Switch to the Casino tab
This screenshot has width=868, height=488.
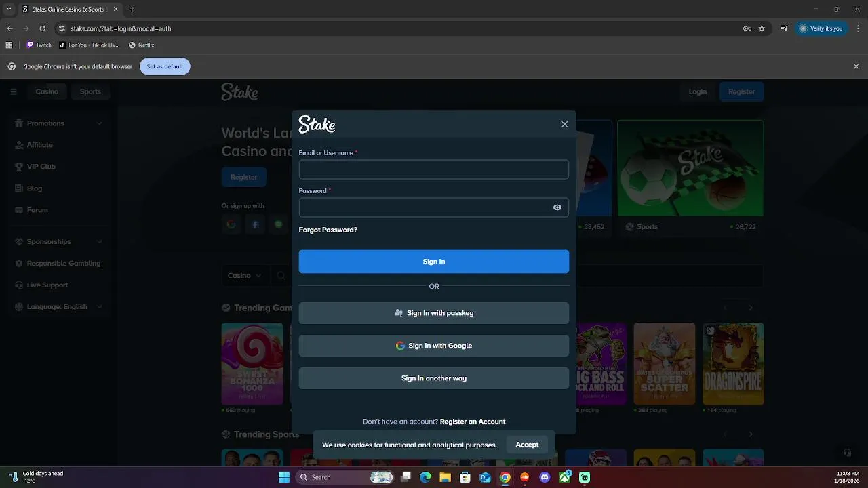tap(47, 91)
